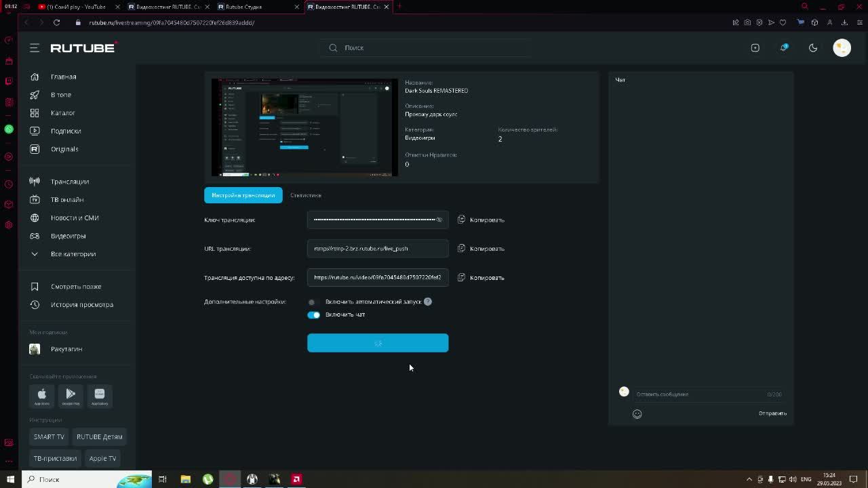Click the automatic launch help icon

point(428,302)
